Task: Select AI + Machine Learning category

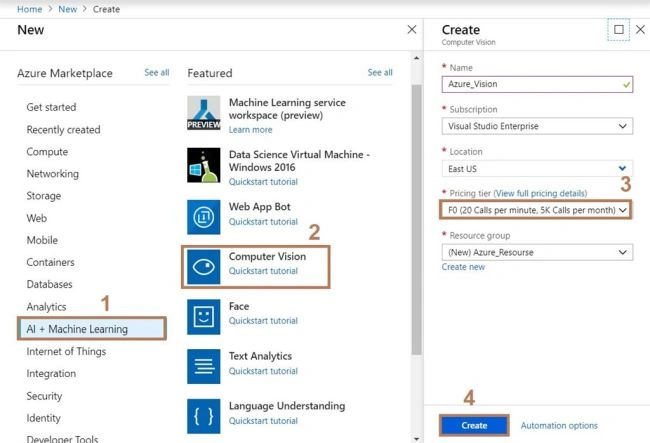Action: point(92,329)
